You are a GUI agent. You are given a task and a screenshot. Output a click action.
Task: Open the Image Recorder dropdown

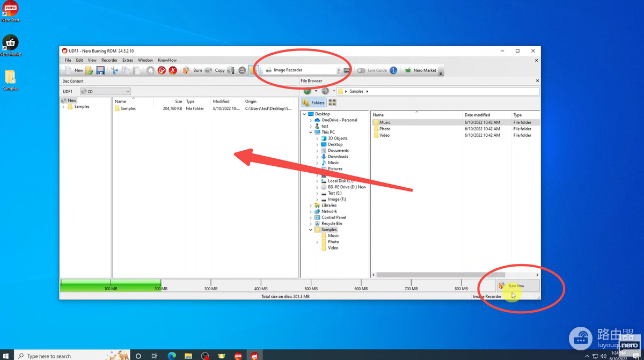tap(339, 70)
